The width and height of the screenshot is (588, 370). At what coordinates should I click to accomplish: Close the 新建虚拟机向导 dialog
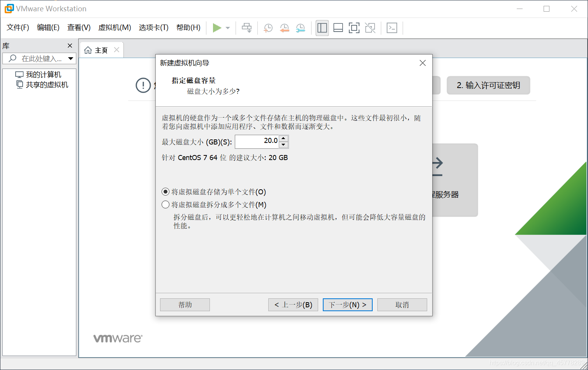click(423, 63)
